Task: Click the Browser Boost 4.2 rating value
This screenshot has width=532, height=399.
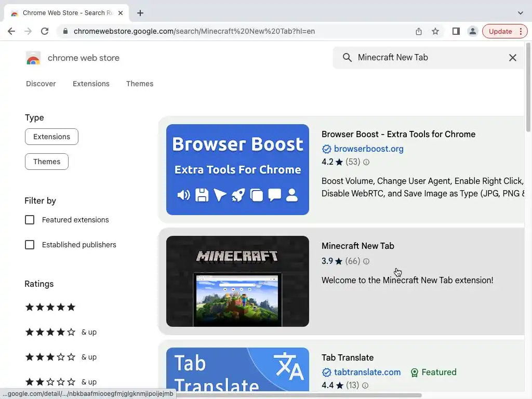Action: (x=327, y=162)
